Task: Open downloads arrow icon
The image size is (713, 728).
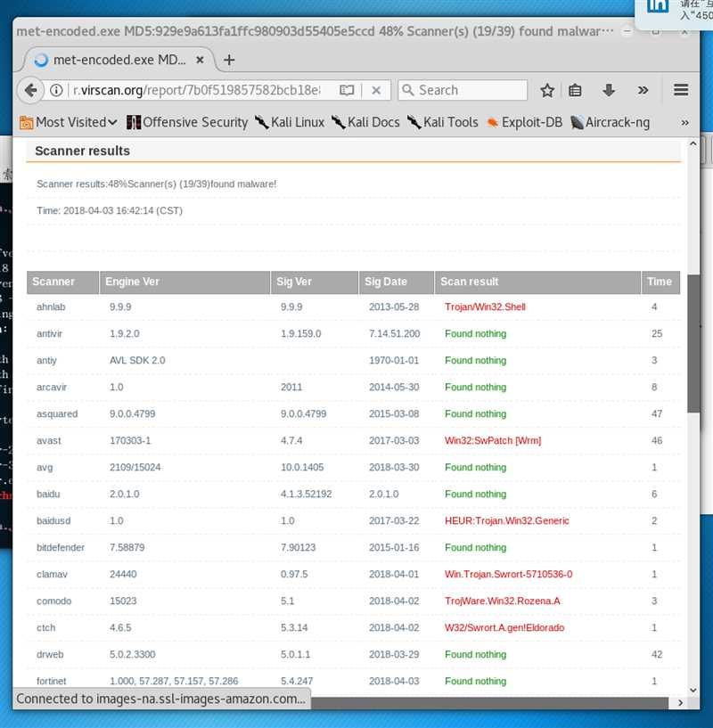Action: pyautogui.click(x=609, y=90)
